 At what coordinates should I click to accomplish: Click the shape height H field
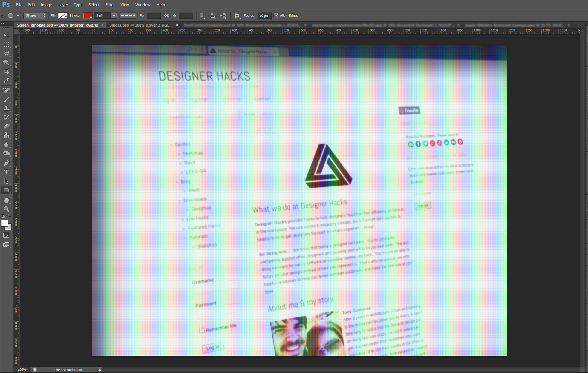(186, 16)
